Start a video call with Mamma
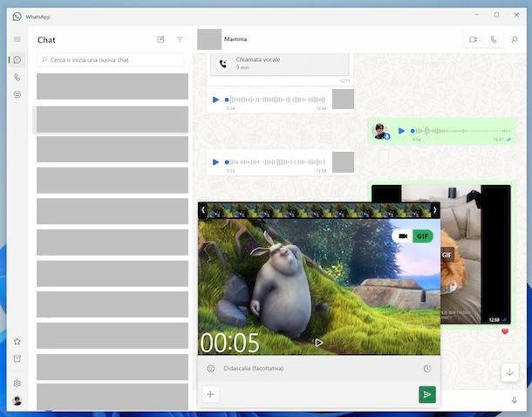532x417 pixels. point(473,40)
